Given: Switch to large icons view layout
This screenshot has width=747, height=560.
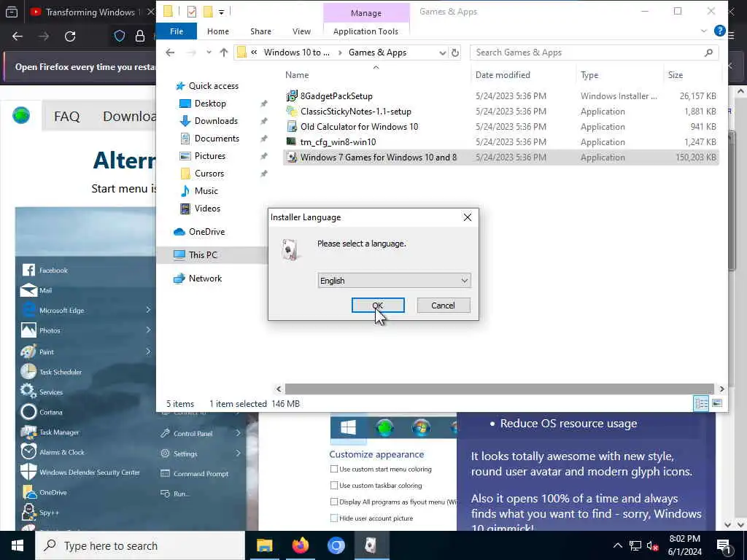Looking at the screenshot, I should (716, 404).
